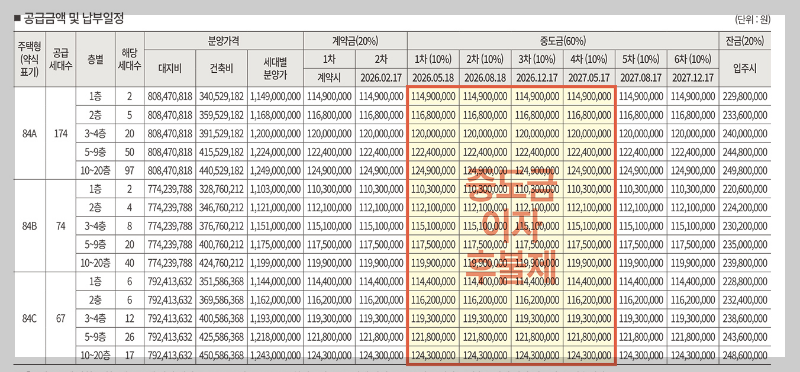
Task: Select the '328,760,212' construction cost cell
Action: click(x=221, y=189)
